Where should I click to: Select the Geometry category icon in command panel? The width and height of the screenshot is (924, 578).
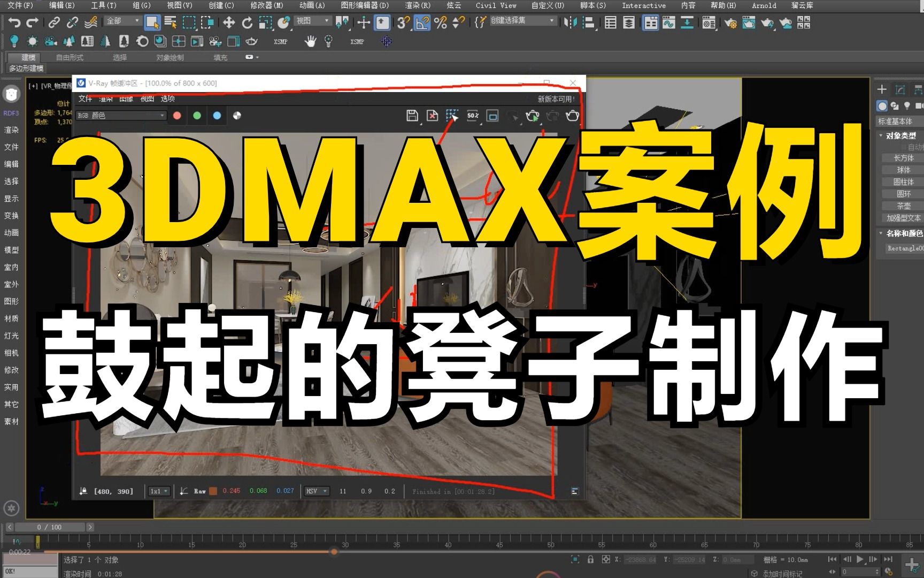(882, 105)
